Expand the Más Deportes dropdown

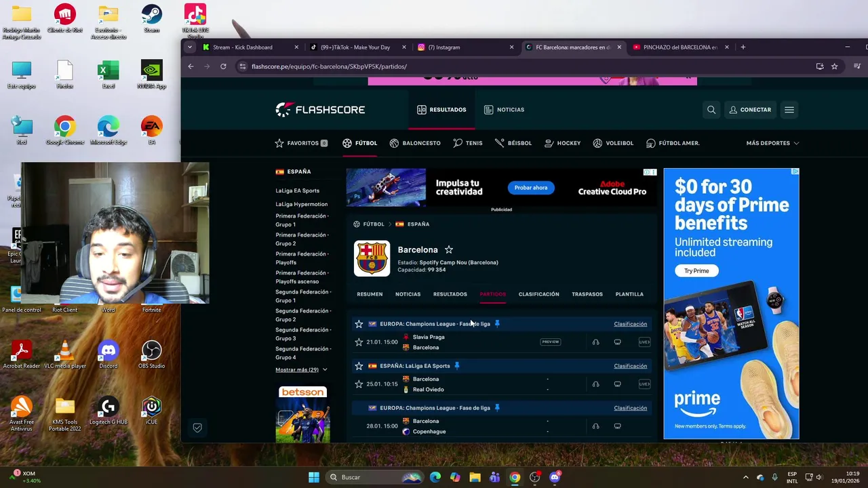click(772, 144)
